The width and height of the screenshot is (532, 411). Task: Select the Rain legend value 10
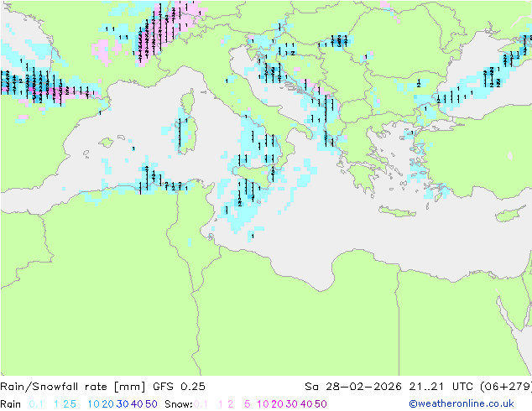coord(93,404)
